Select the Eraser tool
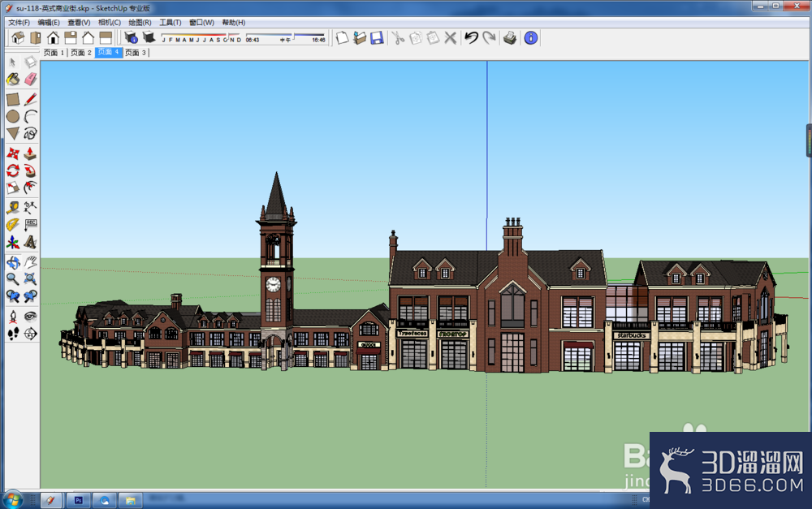Image resolution: width=812 pixels, height=509 pixels. [x=31, y=80]
